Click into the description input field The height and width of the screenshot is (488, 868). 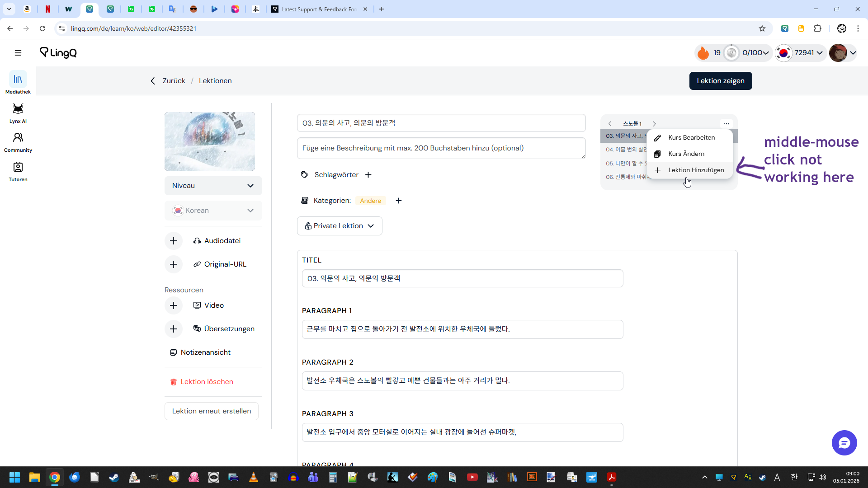tap(441, 148)
